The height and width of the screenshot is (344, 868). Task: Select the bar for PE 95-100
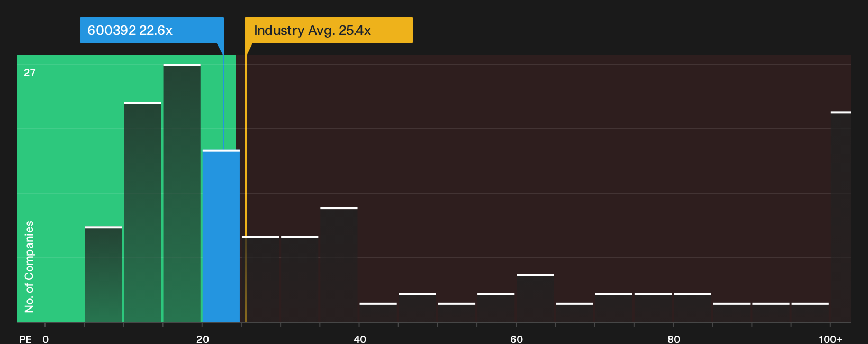pyautogui.click(x=810, y=312)
